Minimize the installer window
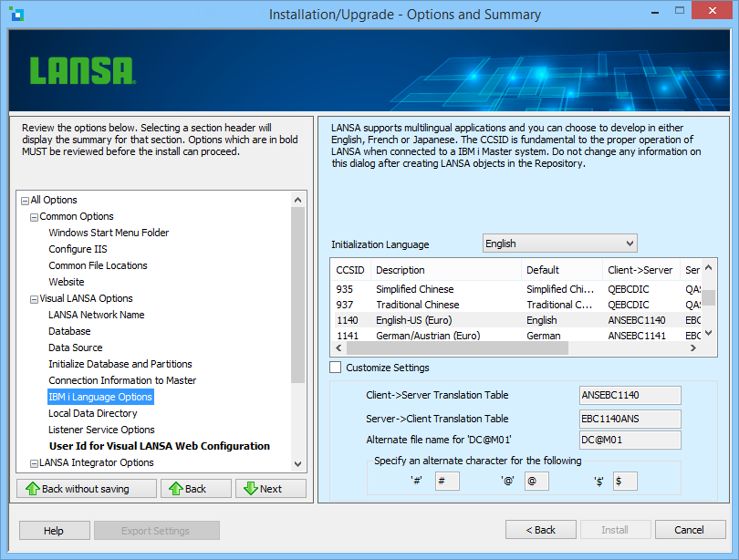The height and width of the screenshot is (560, 739). coord(655,11)
